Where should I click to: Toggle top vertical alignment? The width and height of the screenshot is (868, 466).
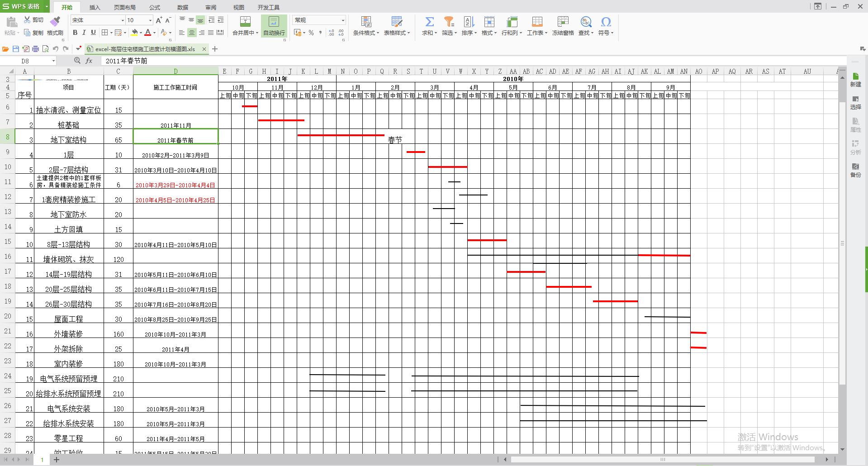(x=182, y=20)
